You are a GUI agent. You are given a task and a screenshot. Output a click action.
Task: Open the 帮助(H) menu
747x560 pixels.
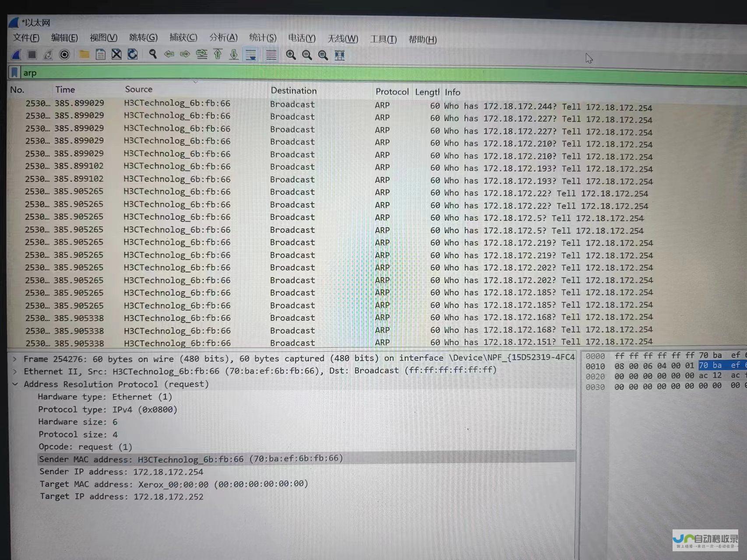(423, 40)
